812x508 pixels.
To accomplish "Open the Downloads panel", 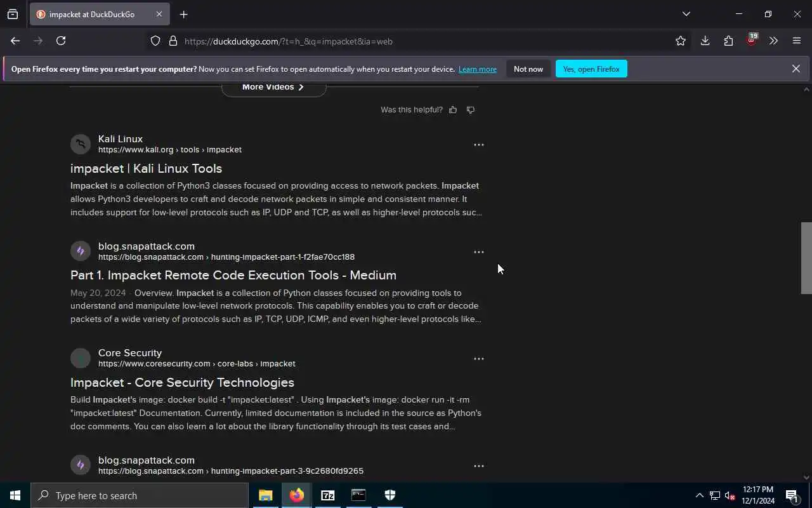I will tap(705, 41).
